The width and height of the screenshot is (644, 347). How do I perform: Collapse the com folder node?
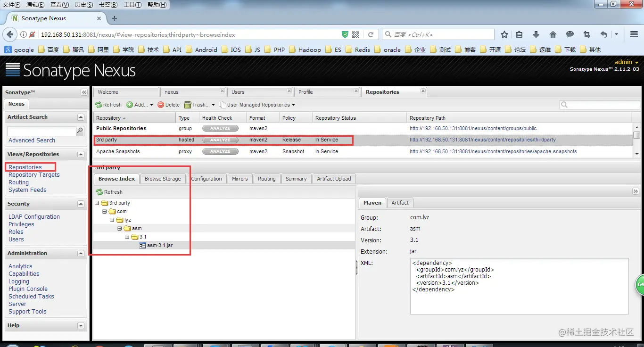coord(105,211)
